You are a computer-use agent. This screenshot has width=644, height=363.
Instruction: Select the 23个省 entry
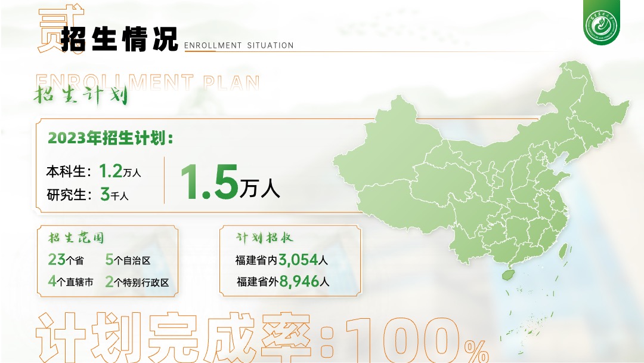(x=66, y=260)
